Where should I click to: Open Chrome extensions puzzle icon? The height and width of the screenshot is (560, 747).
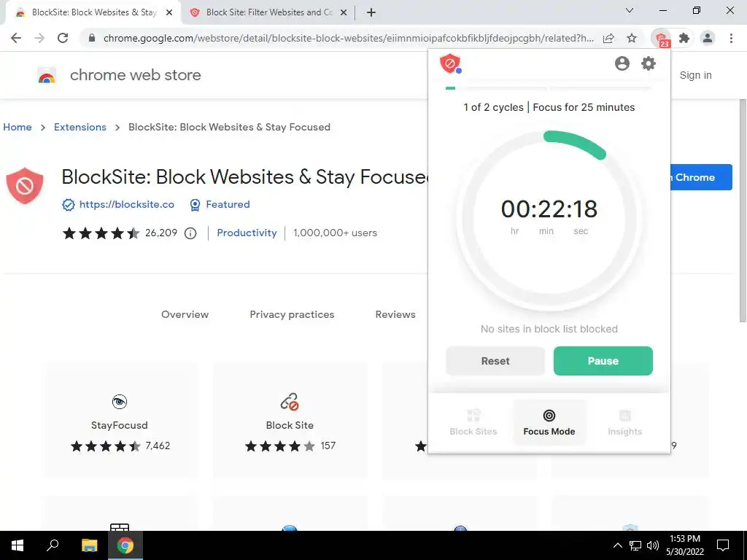point(684,38)
